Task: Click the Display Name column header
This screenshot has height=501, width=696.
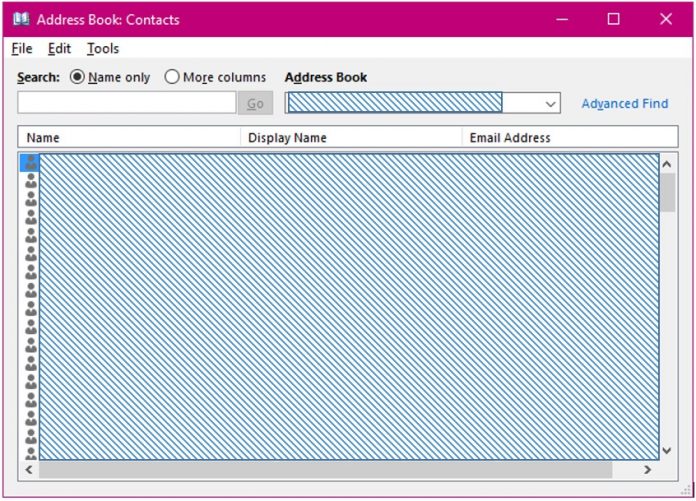Action: [x=351, y=138]
